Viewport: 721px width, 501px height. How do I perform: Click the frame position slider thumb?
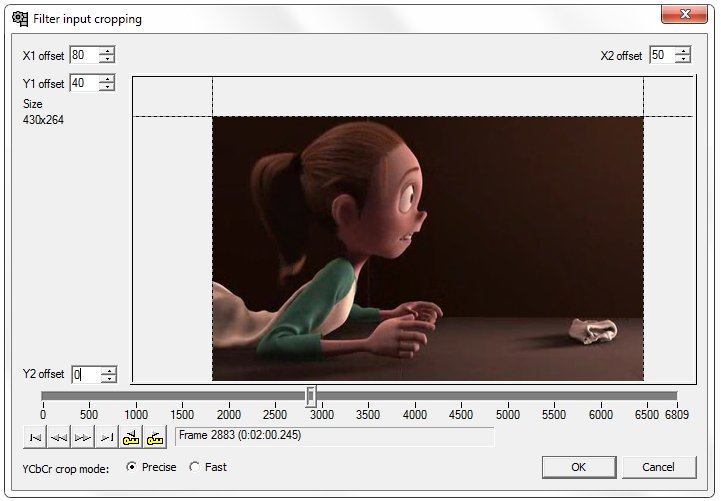pos(311,396)
